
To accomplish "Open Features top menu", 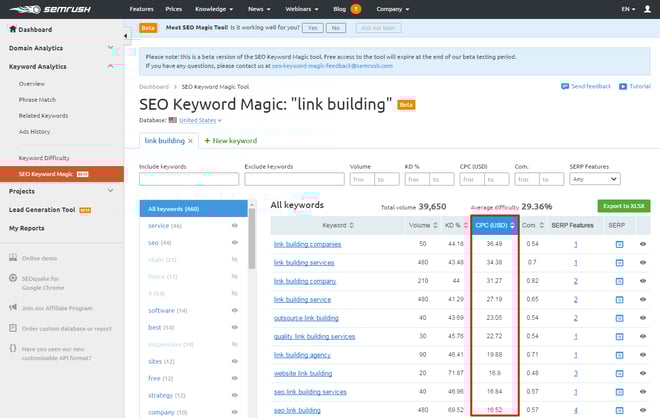I will click(x=141, y=9).
